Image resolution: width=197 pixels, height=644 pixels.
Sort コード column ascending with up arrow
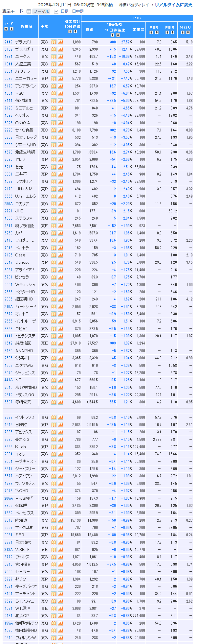coord(6,29)
